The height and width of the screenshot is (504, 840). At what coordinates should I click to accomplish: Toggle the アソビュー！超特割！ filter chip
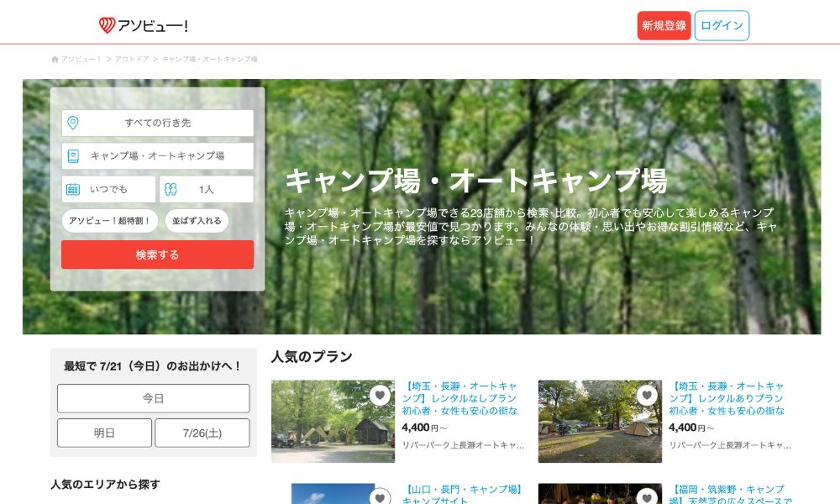(109, 221)
